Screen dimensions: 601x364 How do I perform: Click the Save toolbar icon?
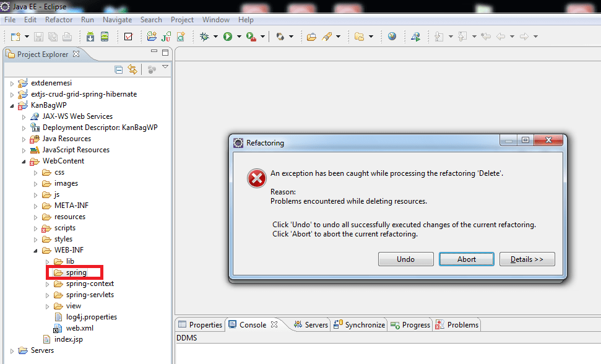(x=37, y=37)
